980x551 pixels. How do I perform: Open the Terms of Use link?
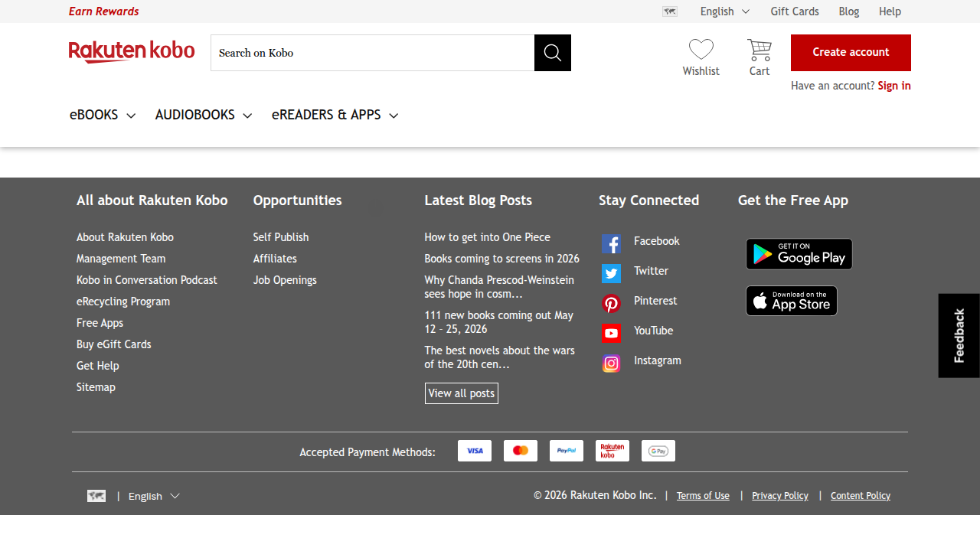coord(703,496)
